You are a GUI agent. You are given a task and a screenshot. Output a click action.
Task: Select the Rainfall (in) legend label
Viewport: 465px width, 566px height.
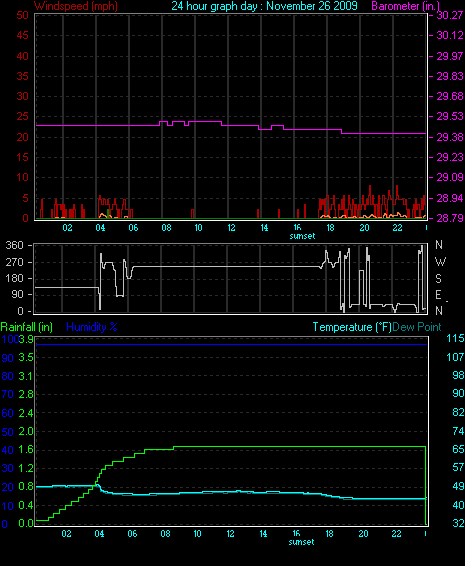(27, 327)
